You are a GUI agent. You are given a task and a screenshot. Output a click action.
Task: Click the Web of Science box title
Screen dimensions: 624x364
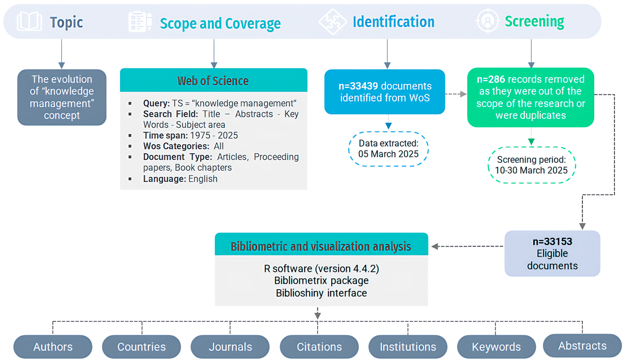click(x=213, y=81)
